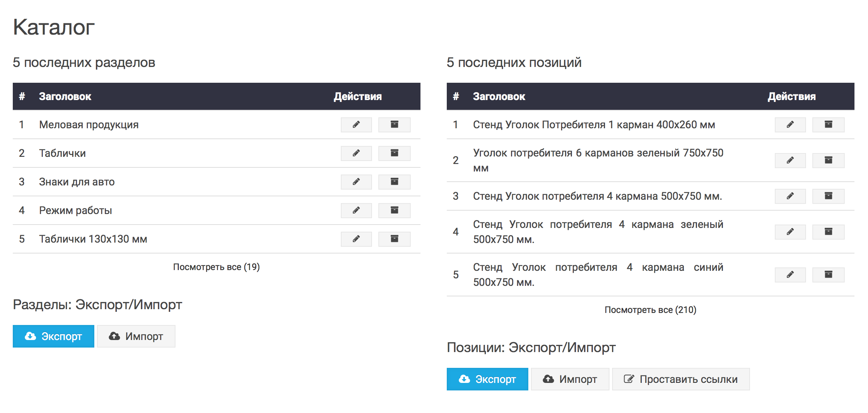Archive position «Стенд Уголок потребителя 4 кармана синий»
Screen dimensions: 868x413
coord(829,275)
